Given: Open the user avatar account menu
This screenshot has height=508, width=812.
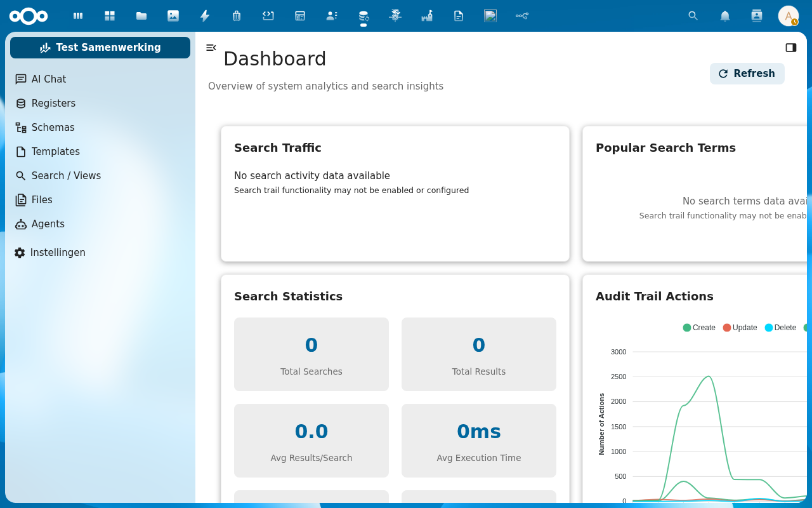Looking at the screenshot, I should click(789, 16).
